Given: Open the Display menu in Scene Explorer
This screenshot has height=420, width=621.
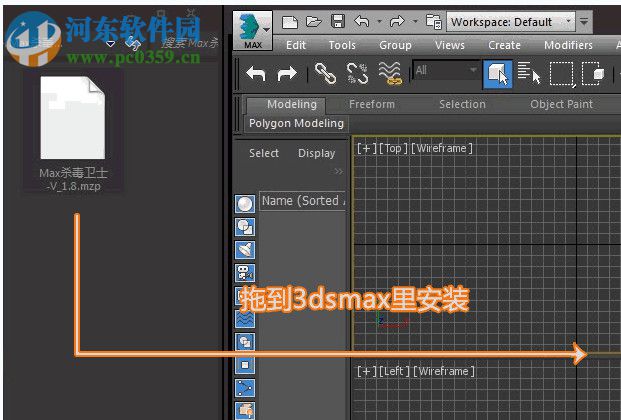Looking at the screenshot, I should [316, 153].
